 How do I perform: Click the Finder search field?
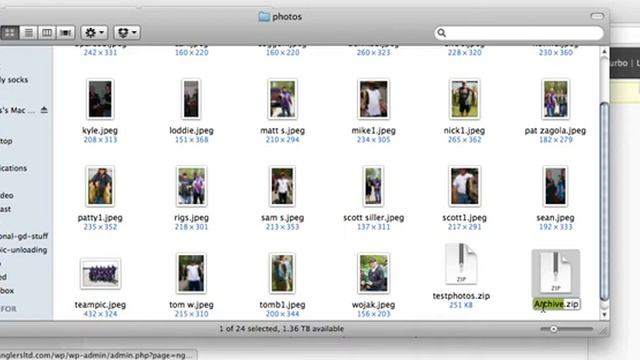519,33
